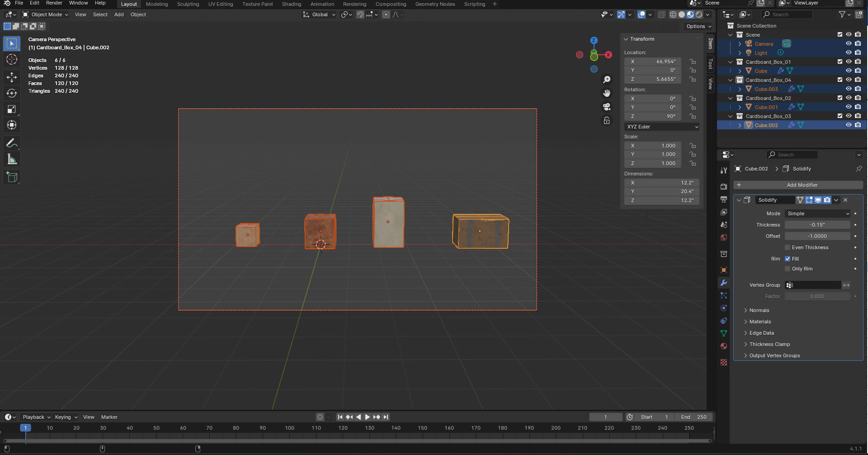Switch to the Shading workspace tab
The image size is (868, 455).
coord(292,4)
